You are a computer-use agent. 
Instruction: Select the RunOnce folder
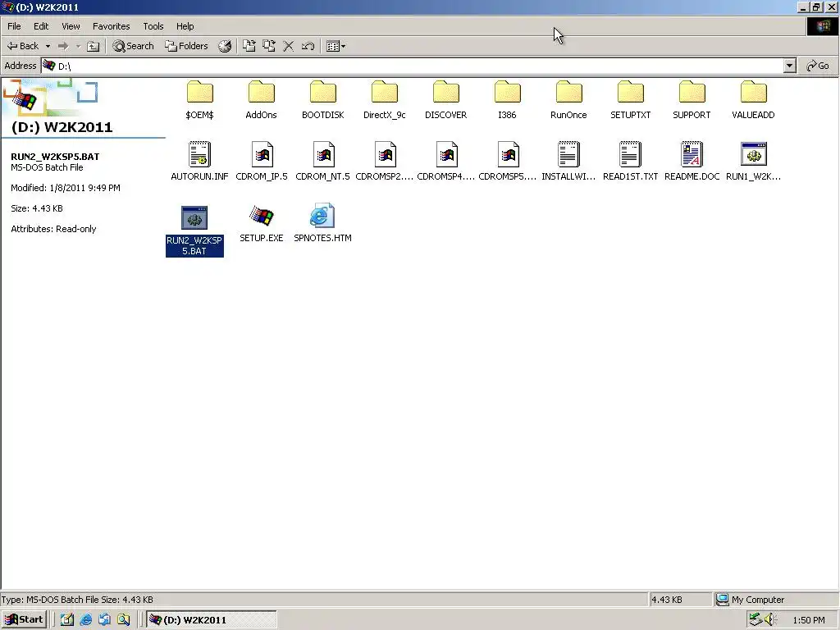(569, 101)
